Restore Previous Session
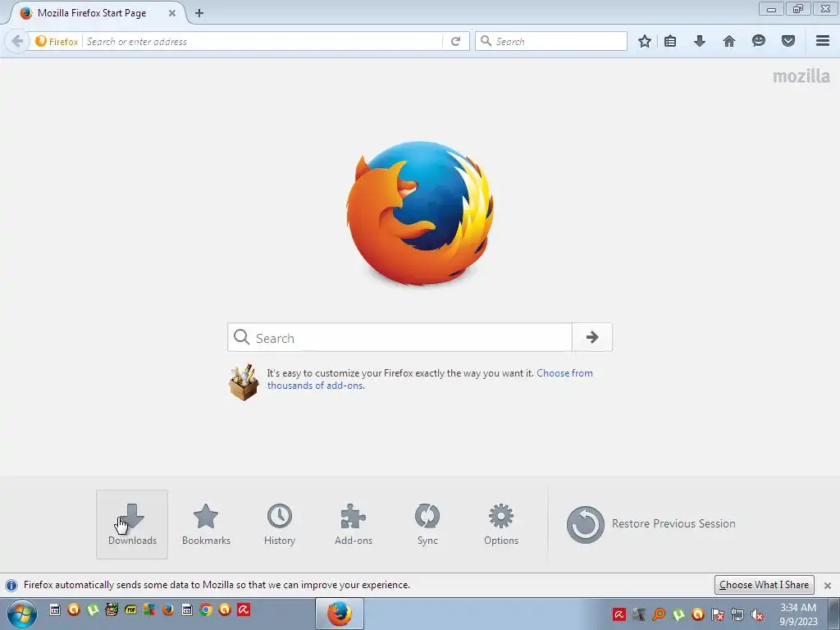 (651, 524)
